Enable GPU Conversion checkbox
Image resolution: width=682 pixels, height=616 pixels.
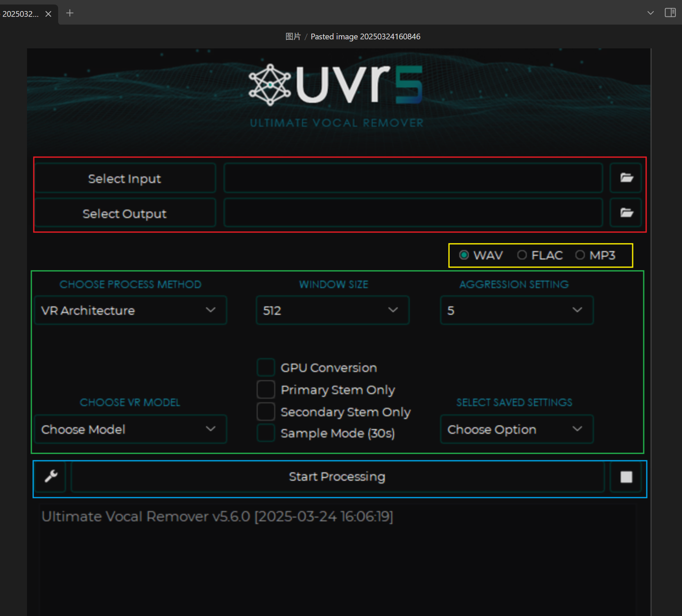pyautogui.click(x=266, y=368)
